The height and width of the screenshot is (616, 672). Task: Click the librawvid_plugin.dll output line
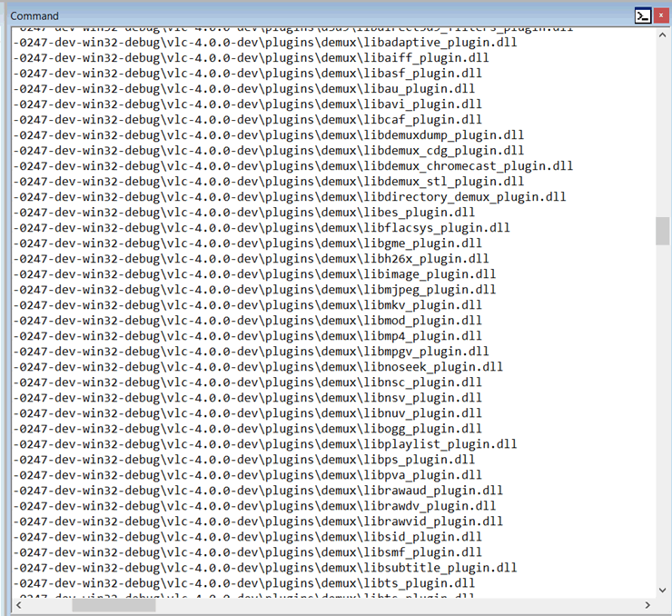coord(258,522)
